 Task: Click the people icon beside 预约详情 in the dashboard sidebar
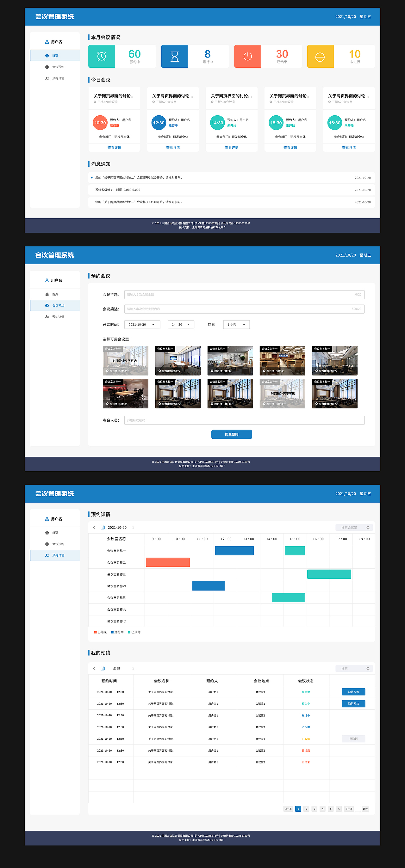point(47,78)
